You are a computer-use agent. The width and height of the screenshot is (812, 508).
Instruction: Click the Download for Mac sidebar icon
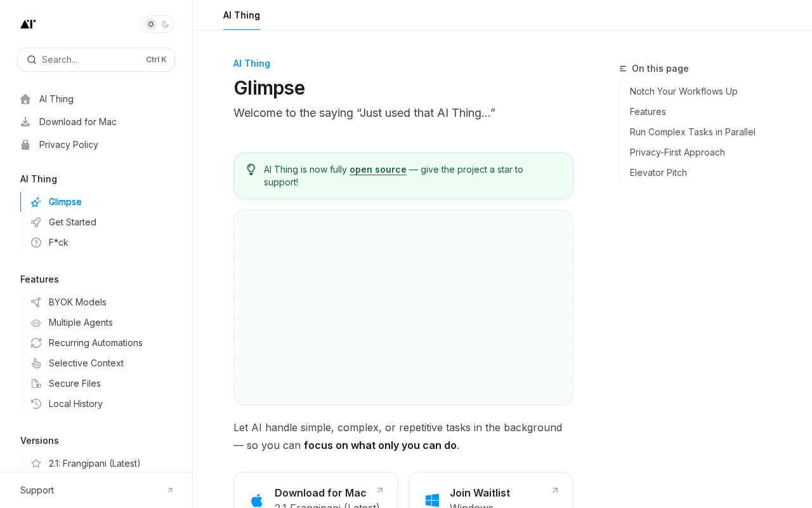(x=25, y=122)
